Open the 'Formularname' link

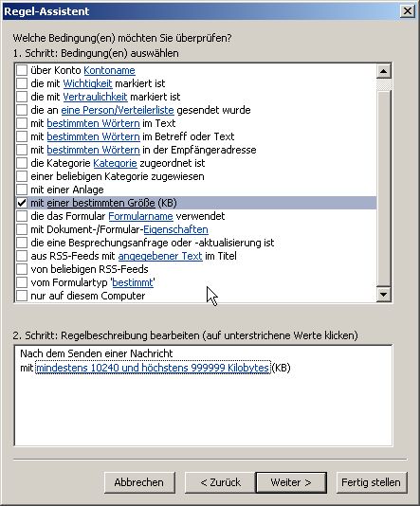click(140, 216)
